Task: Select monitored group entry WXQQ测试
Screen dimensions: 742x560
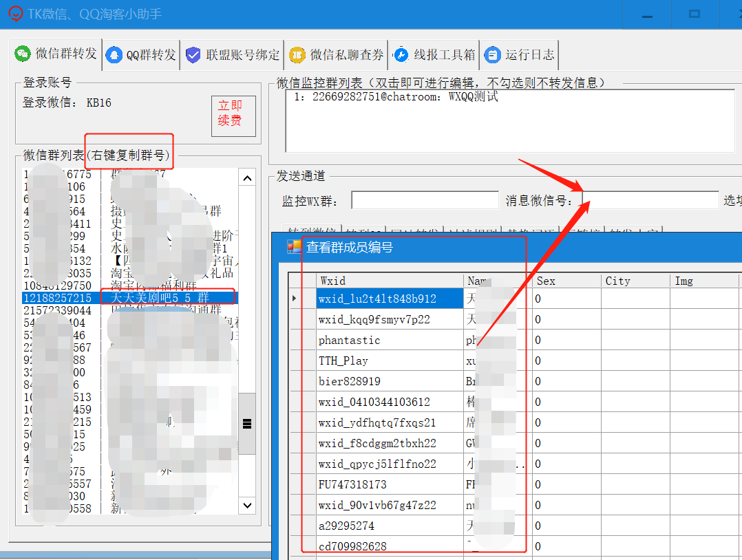Action: (396, 97)
